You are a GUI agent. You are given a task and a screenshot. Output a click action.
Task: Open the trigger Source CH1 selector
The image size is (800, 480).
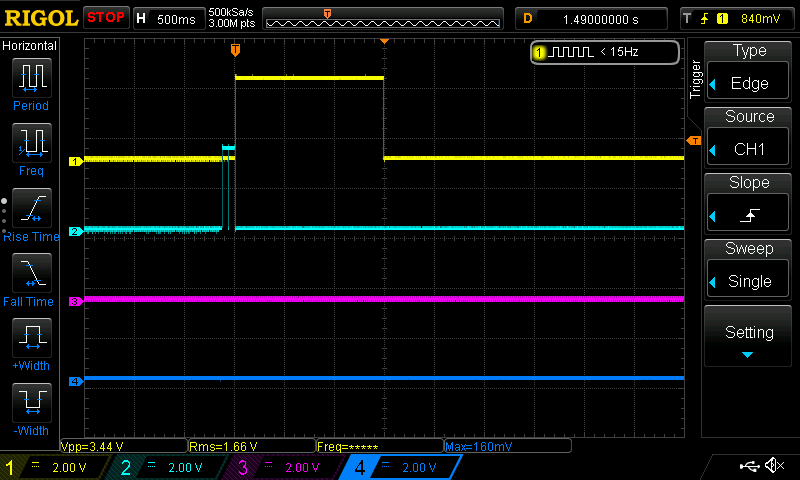coord(750,136)
